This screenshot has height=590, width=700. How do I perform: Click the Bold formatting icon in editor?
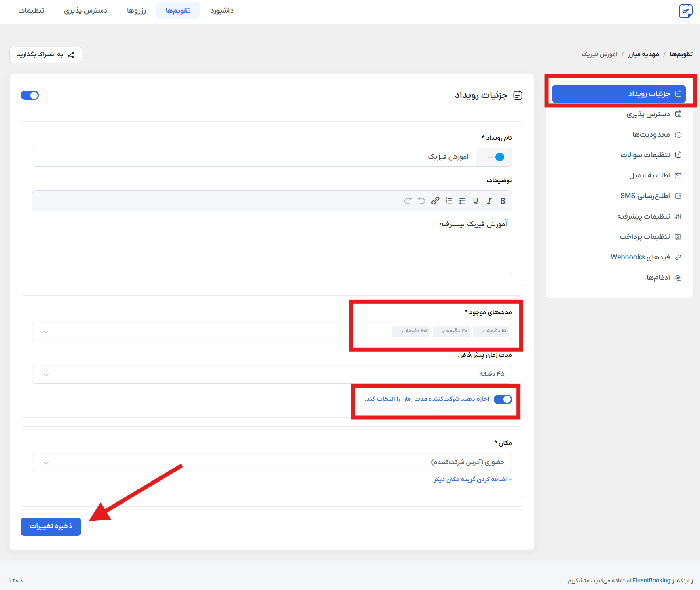point(503,201)
